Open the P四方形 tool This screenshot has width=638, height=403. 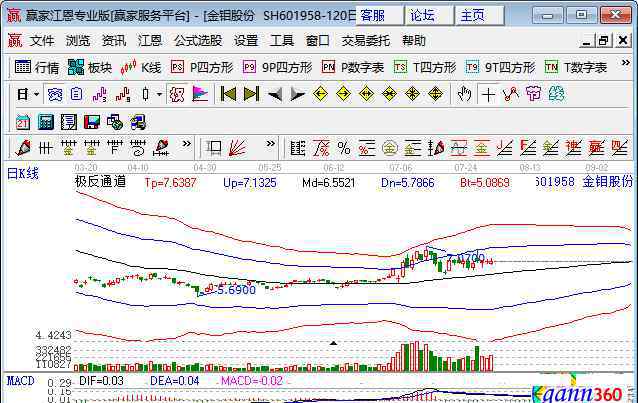coord(202,67)
